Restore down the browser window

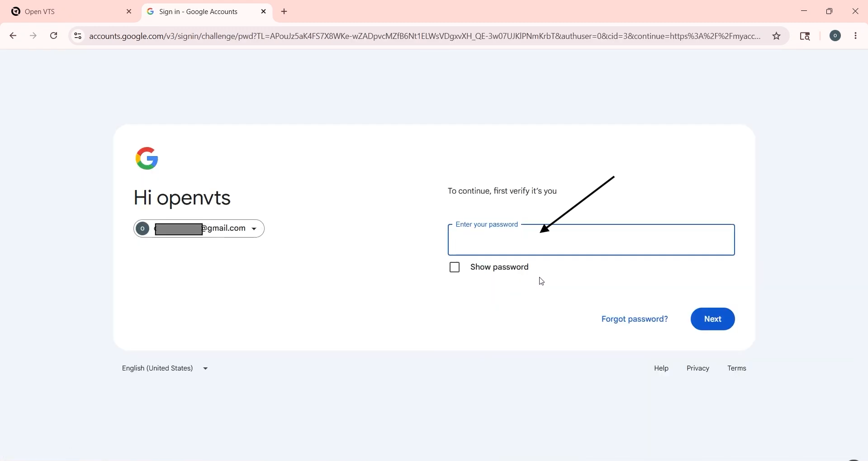point(830,11)
